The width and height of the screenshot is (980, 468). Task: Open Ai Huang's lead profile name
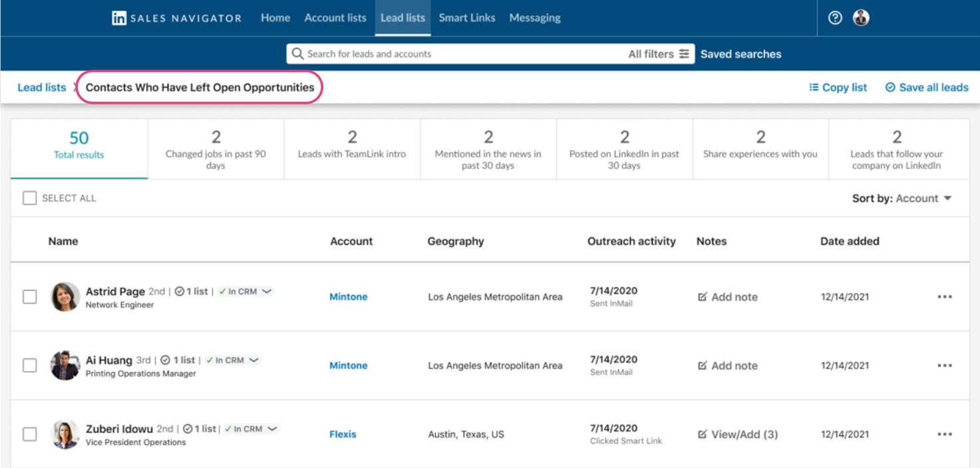(x=109, y=360)
